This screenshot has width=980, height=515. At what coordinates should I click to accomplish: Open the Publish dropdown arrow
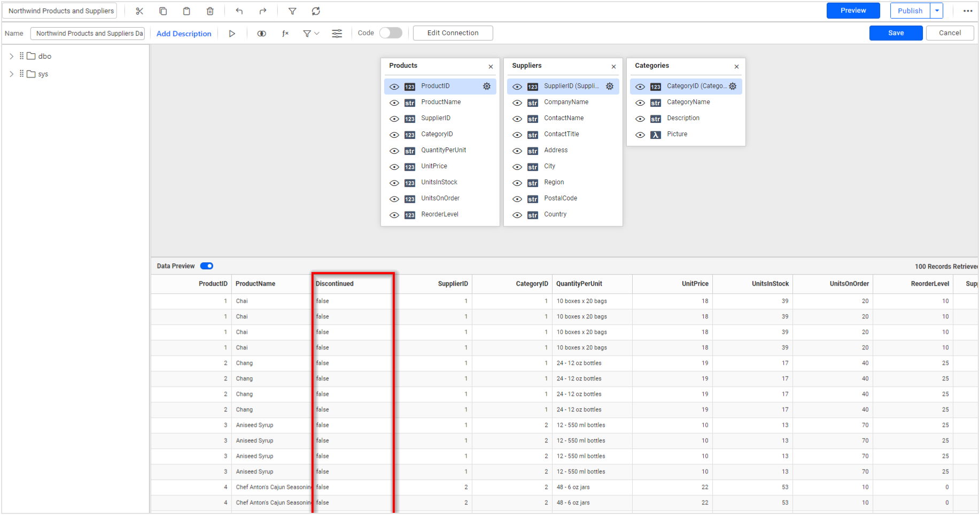(936, 10)
